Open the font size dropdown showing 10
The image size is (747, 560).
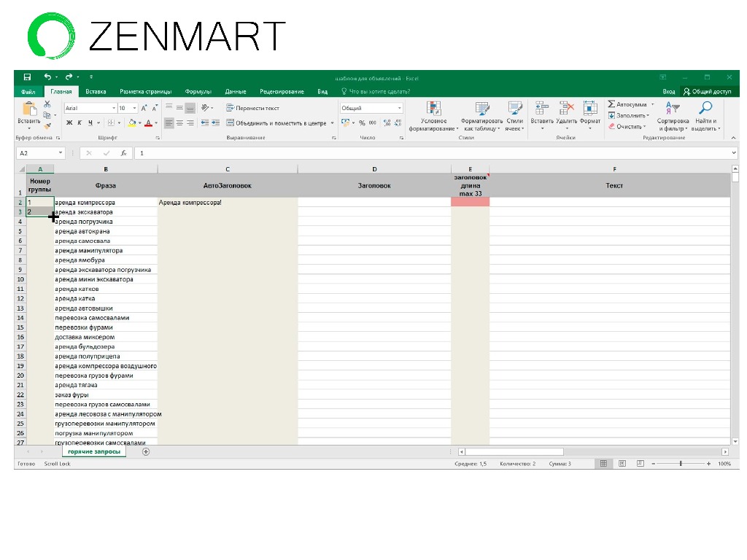[x=134, y=108]
